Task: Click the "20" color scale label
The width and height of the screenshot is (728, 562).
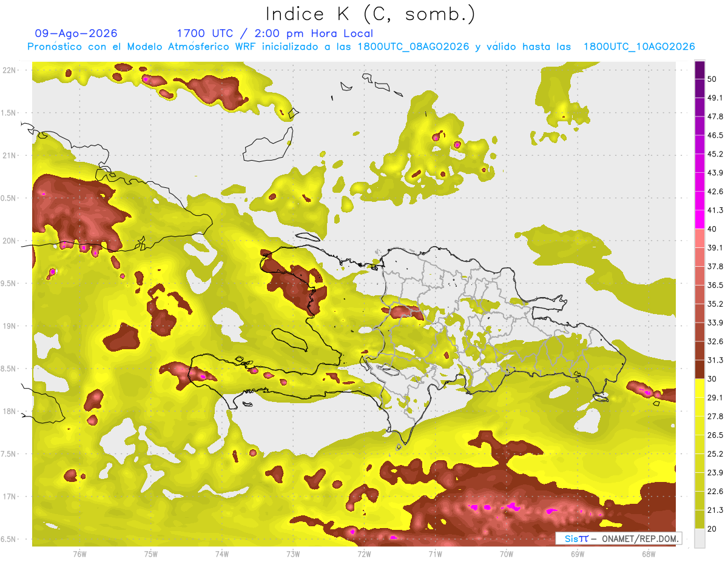Action: [712, 529]
